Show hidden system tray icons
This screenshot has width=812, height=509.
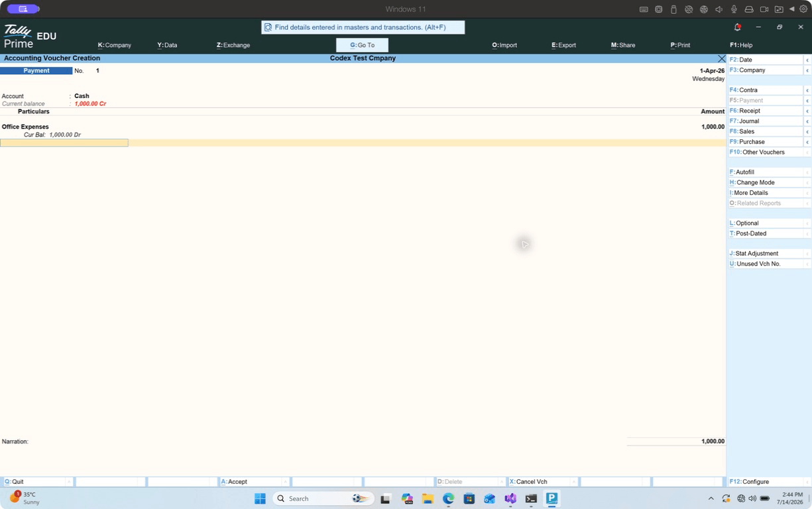(711, 498)
